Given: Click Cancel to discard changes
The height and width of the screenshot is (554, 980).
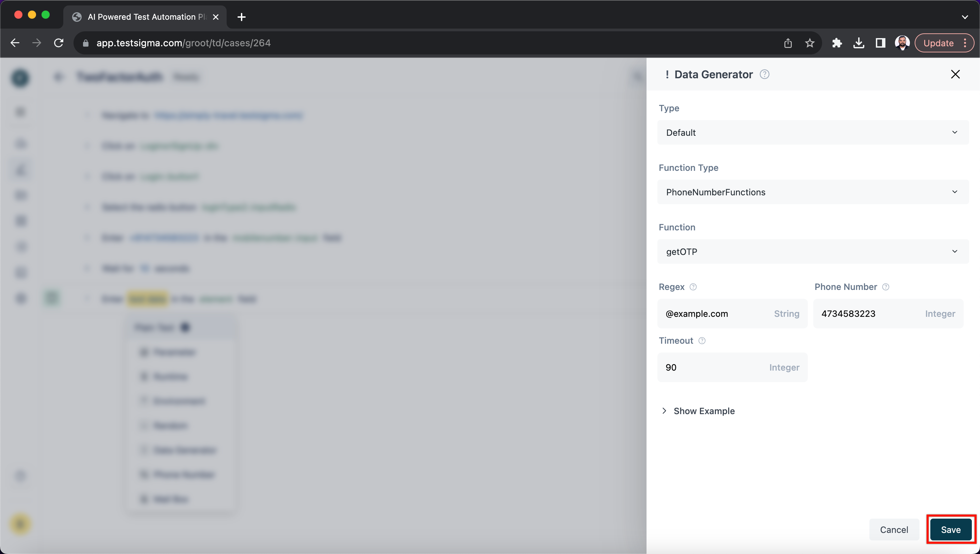Looking at the screenshot, I should (895, 529).
